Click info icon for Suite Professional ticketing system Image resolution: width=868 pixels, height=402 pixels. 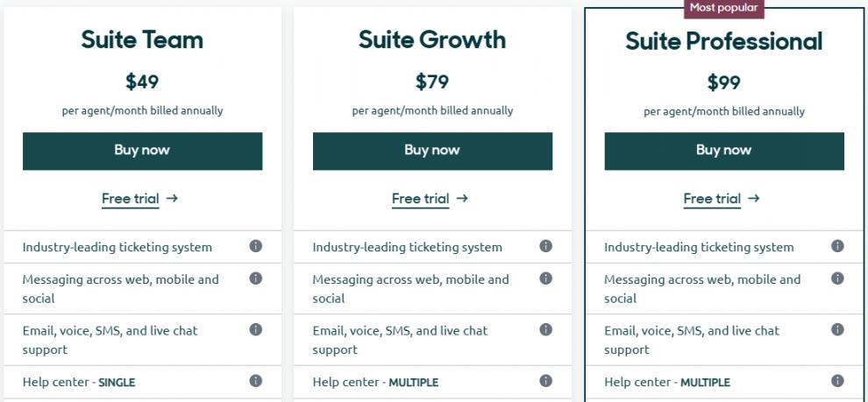tap(837, 246)
